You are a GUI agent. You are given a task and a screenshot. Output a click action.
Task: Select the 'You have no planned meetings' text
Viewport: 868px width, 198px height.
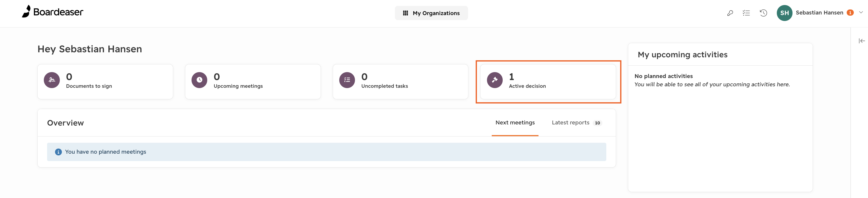click(105, 152)
